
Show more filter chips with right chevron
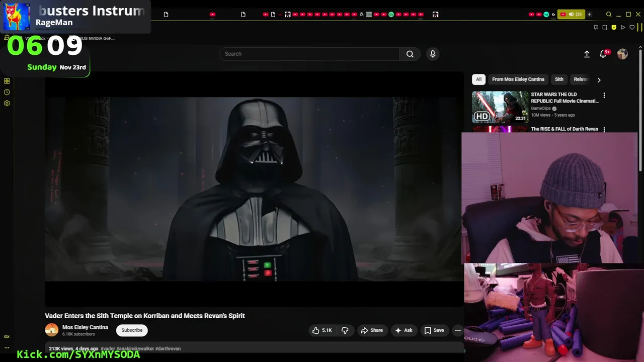(599, 79)
